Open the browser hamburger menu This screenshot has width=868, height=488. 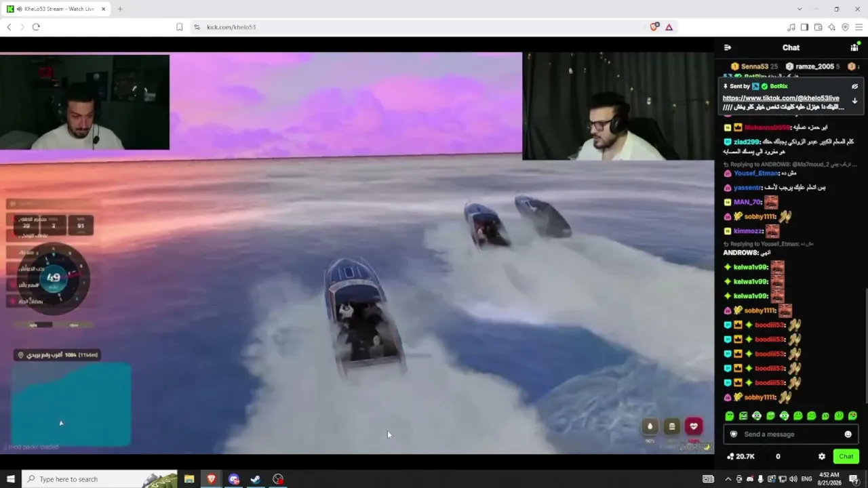[x=859, y=27]
